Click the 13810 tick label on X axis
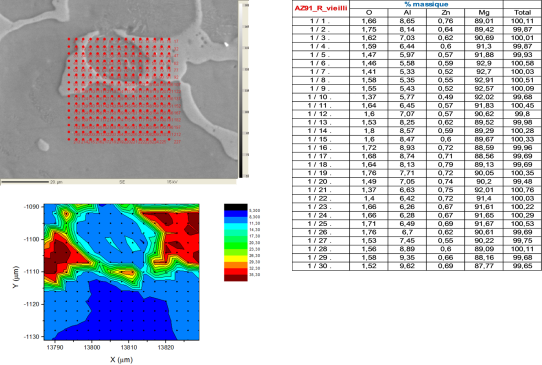542x365 pixels. pyautogui.click(x=129, y=347)
